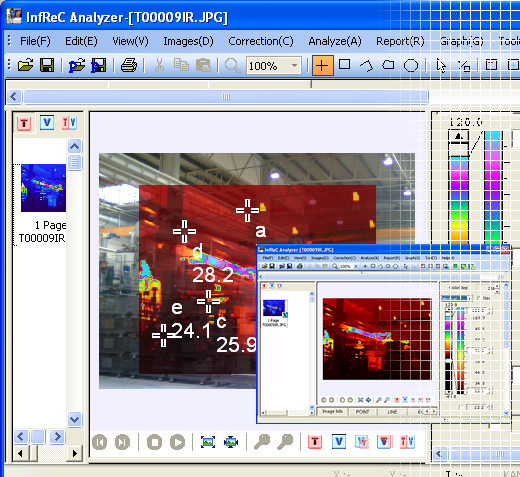Click the scale icon right of the pointer
This screenshot has height=477, width=520.
tap(463, 65)
